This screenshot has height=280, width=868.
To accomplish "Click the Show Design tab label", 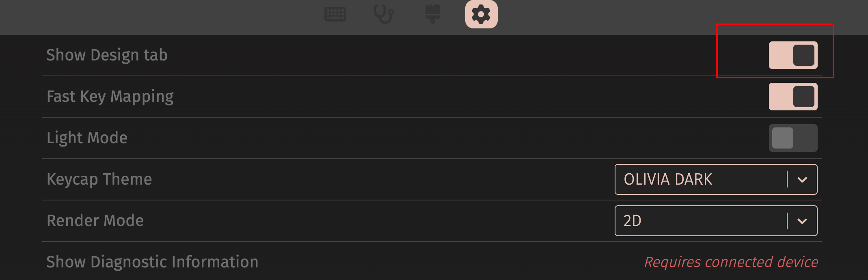I will pyautogui.click(x=107, y=55).
